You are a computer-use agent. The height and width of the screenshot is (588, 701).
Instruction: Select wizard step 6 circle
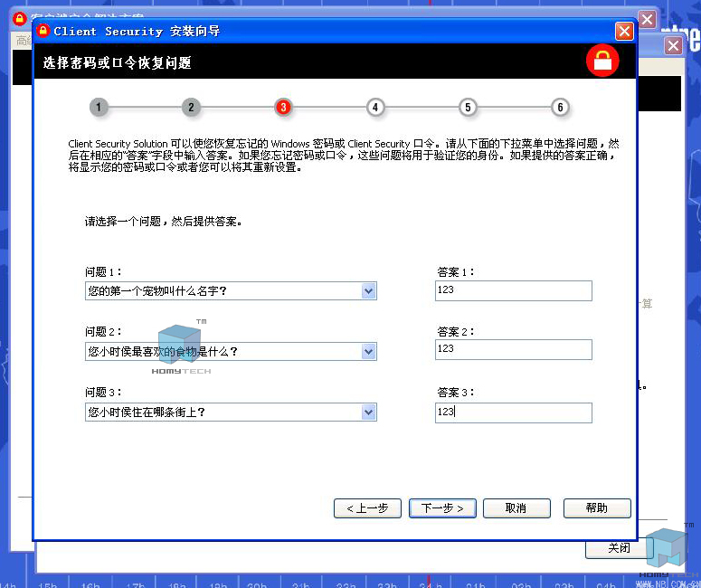point(560,108)
